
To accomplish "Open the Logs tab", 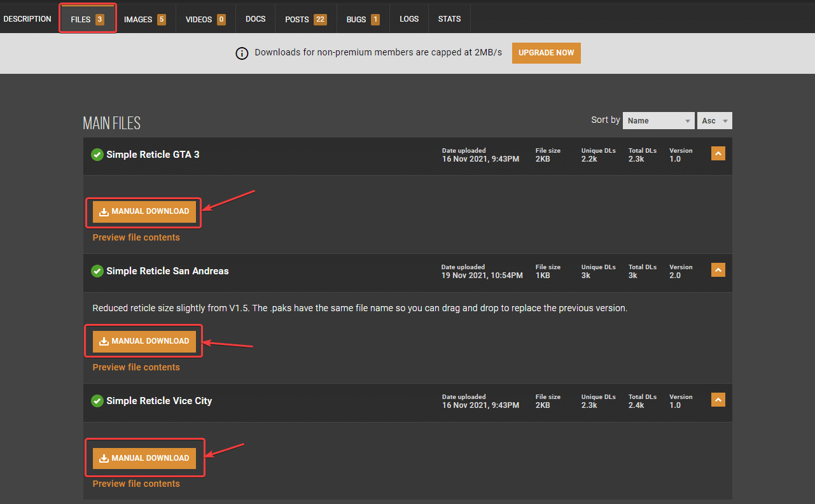I will (409, 19).
